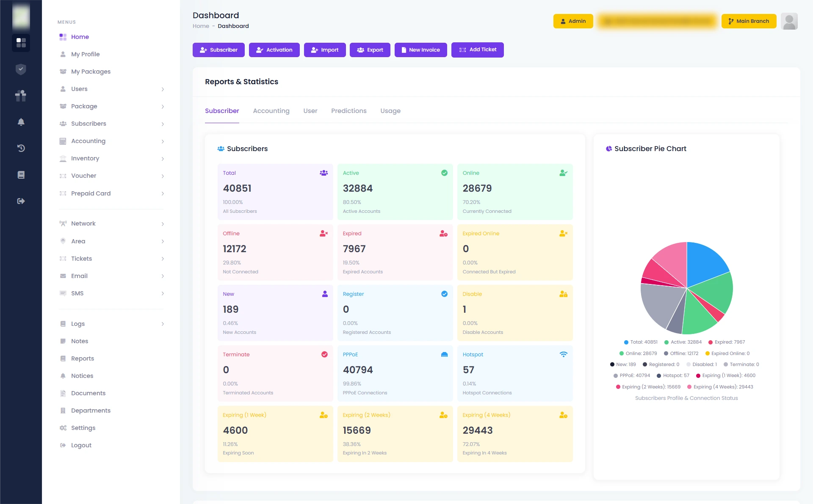Toggle the Admin badge in the header

pos(573,21)
